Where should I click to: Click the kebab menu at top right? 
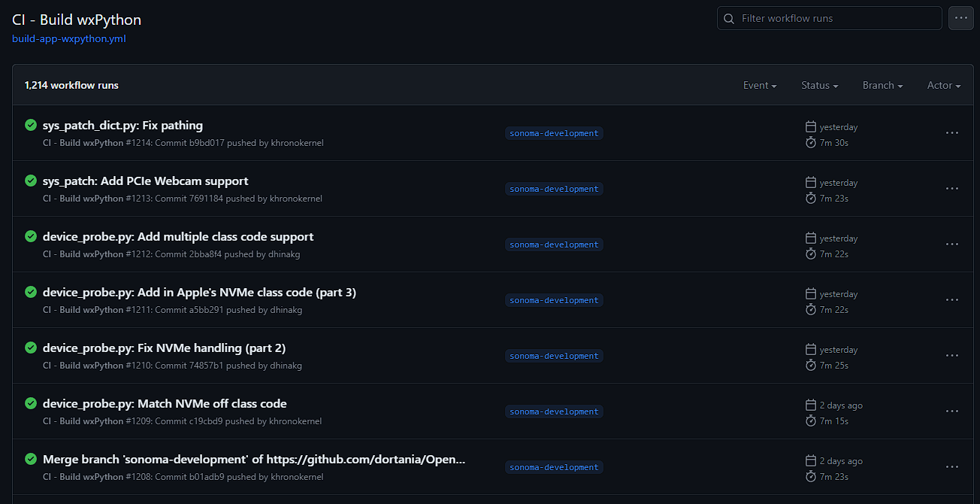pos(960,18)
